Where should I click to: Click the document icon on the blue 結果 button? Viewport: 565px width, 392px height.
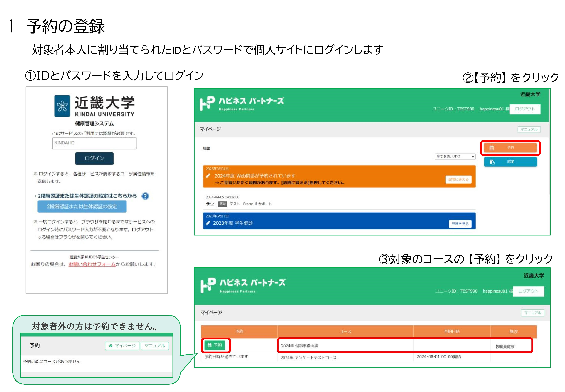tap(492, 162)
